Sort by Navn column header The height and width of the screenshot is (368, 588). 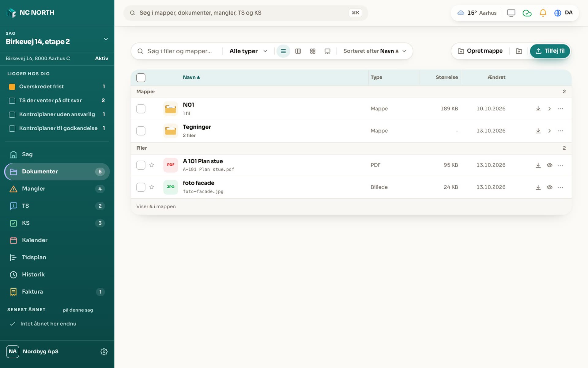pos(191,78)
